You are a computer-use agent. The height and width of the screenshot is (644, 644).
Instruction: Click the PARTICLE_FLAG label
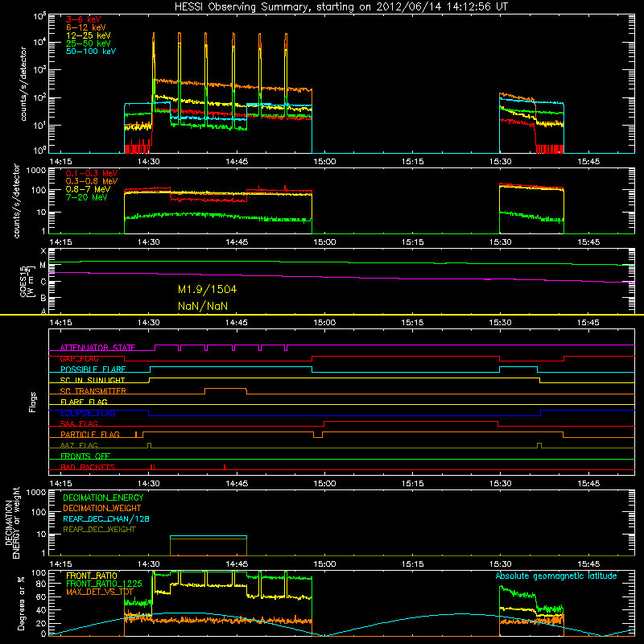[90, 435]
